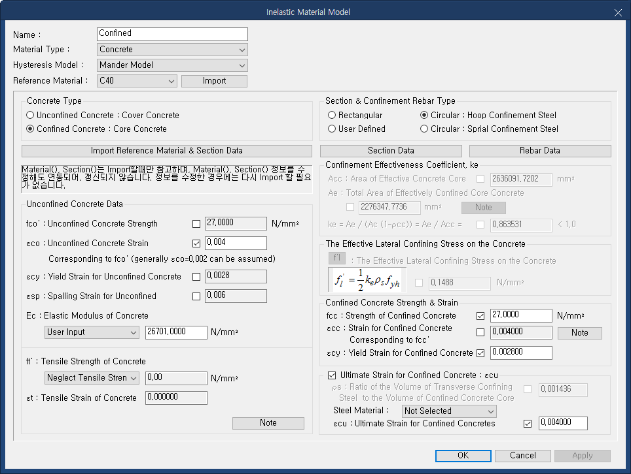Viewport: 631px width, 474px height.
Task: Click the OK button
Action: (x=463, y=456)
